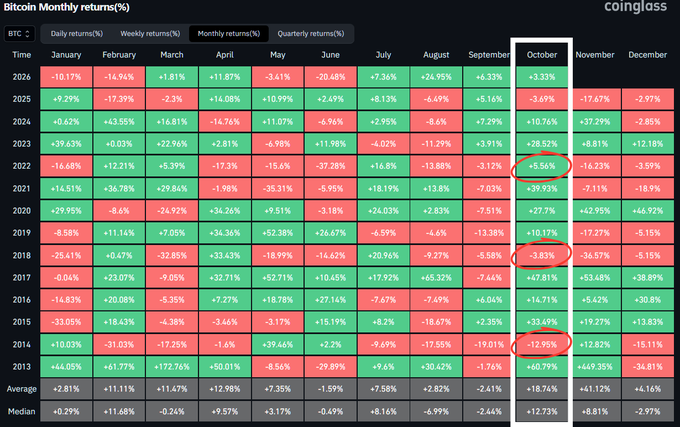The height and width of the screenshot is (427, 680).
Task: Click the +18.74% October average cell
Action: [542, 389]
